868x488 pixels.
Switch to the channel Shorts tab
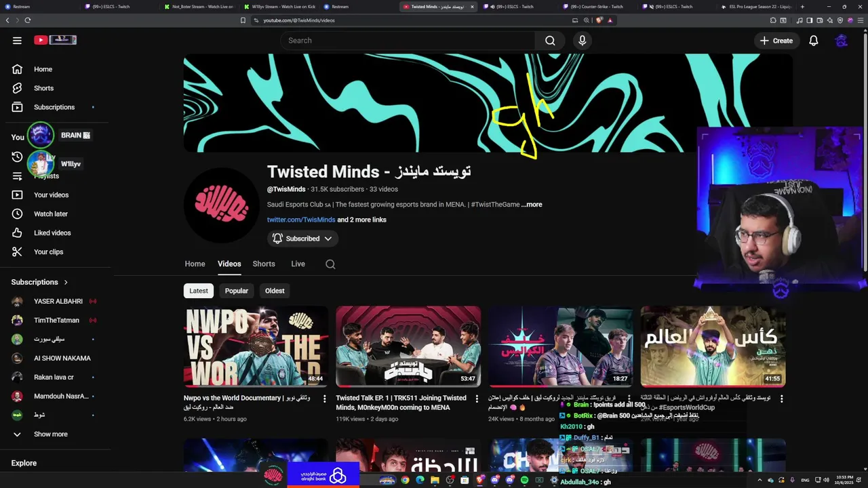point(264,264)
